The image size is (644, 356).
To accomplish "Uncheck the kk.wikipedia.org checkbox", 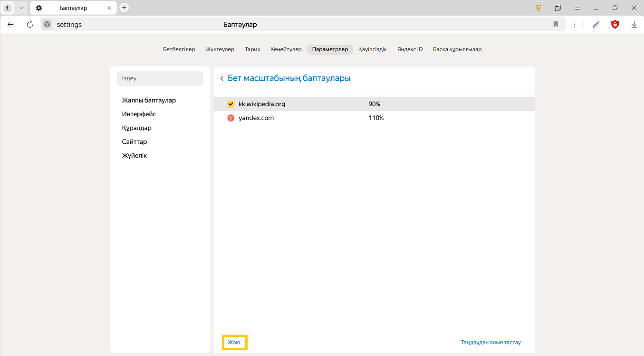I will 231,104.
